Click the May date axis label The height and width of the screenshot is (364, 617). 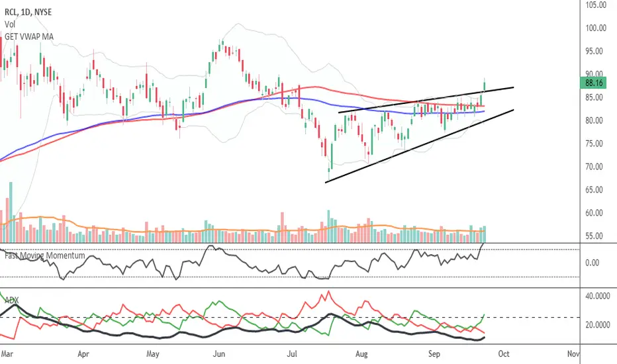pyautogui.click(x=153, y=354)
